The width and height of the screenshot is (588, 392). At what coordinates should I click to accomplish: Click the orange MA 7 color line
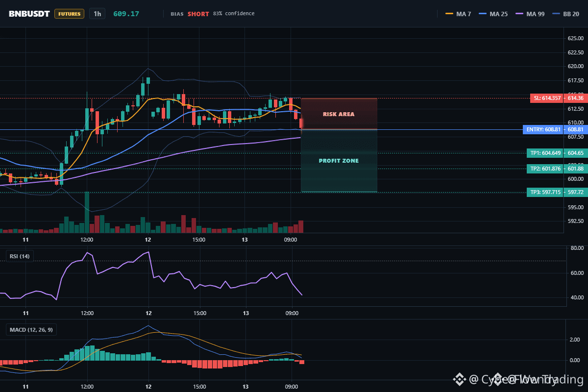[449, 14]
